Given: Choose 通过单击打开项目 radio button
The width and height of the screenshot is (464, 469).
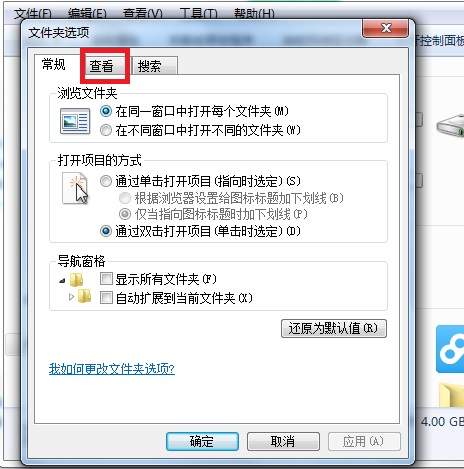Looking at the screenshot, I should point(106,181).
